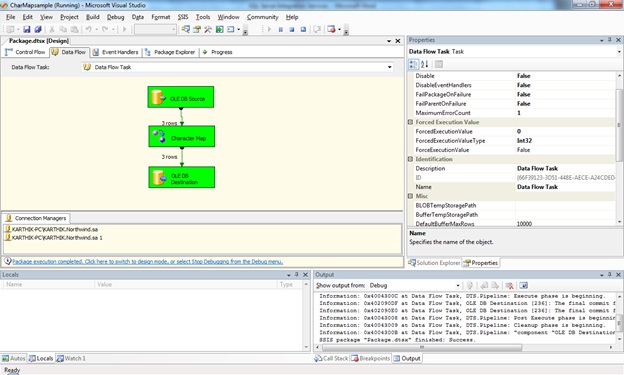Click the package execution completed link
Screen dimensions: 624x375
click(x=147, y=262)
